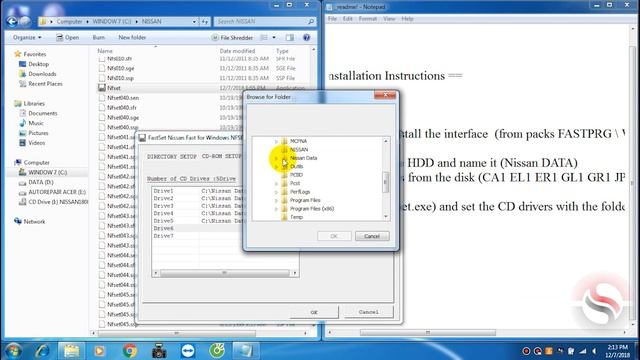
Task: Select DATA (D:) drive in sidebar
Action: click(40, 182)
